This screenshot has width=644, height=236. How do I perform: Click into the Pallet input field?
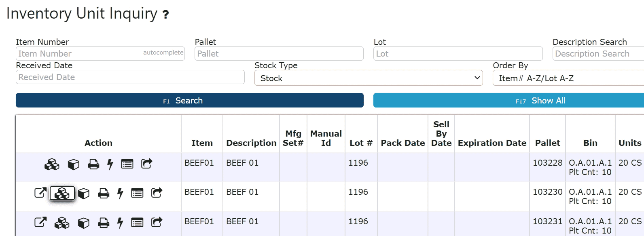pos(279,53)
